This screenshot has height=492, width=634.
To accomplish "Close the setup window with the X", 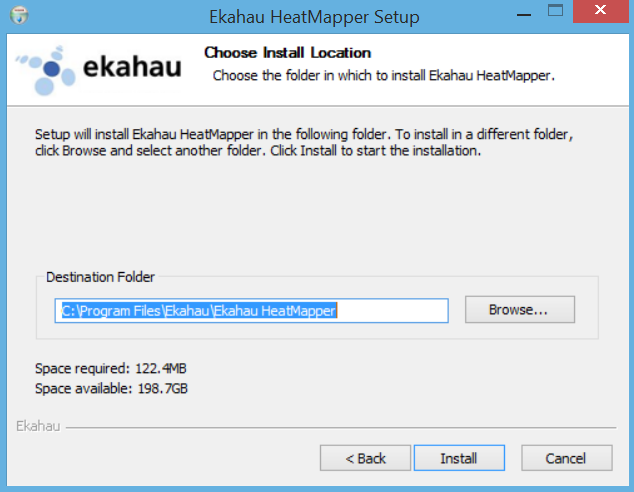I will 600,10.
